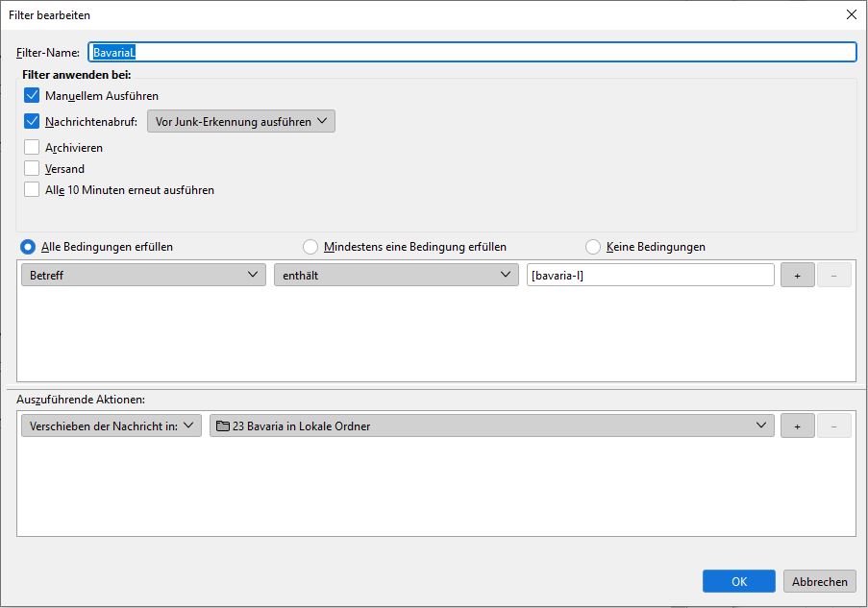Add a new condition with plus button
Image resolution: width=868 pixels, height=608 pixels.
click(797, 276)
